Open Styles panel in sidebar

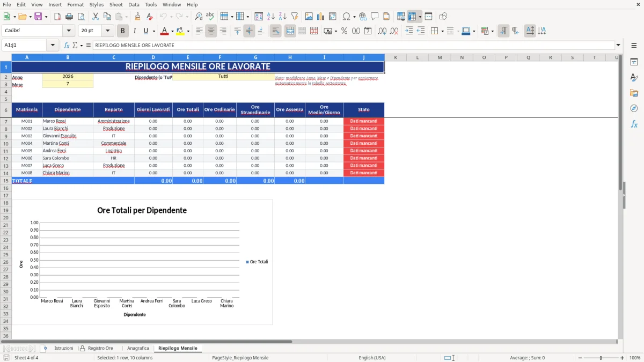pyautogui.click(x=634, y=78)
